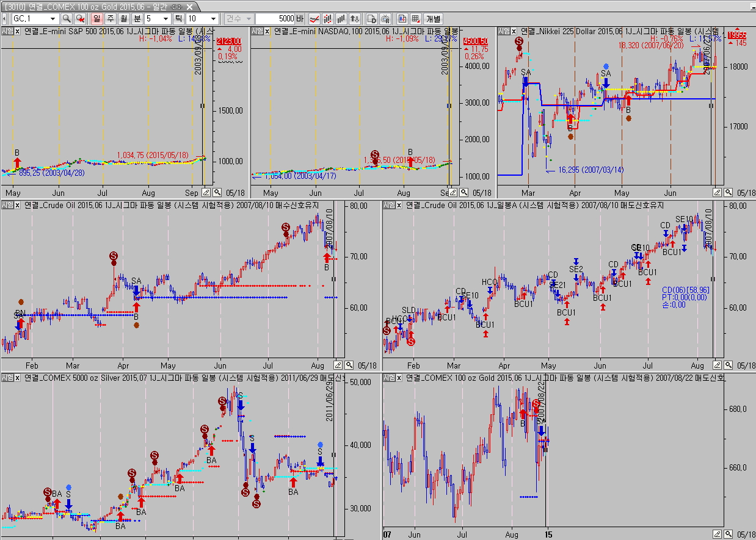Switch to 월 (monthly) period

(x=124, y=19)
